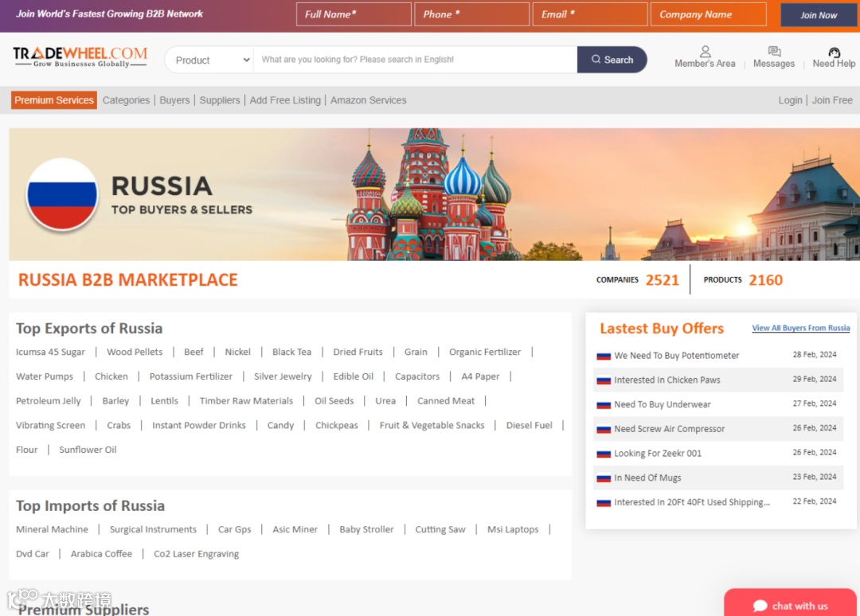Open Add Free Listing menu item
The width and height of the screenshot is (860, 616).
285,100
